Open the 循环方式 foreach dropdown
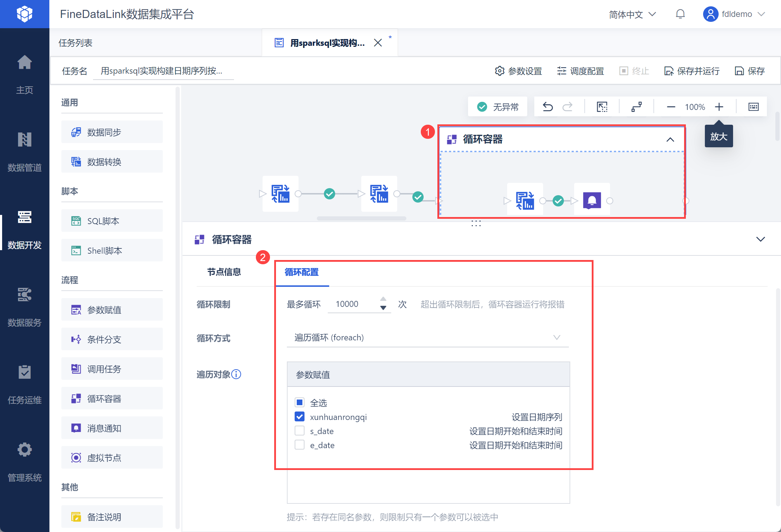This screenshot has height=532, width=781. (x=428, y=338)
